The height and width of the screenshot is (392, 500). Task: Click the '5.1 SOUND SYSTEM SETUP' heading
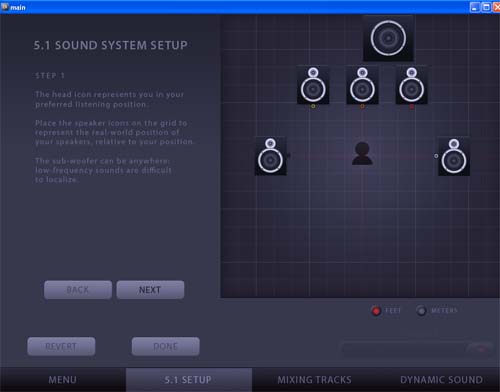pyautogui.click(x=110, y=45)
